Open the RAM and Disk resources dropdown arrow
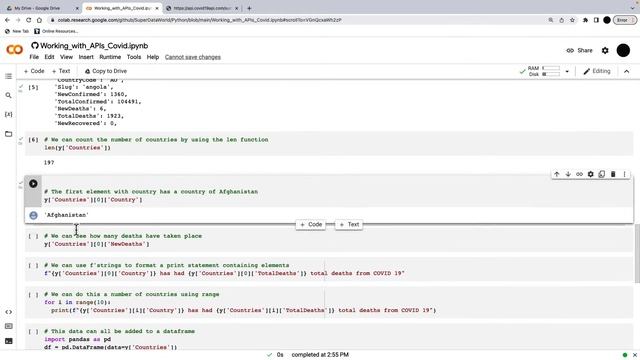640x360 pixels. click(x=567, y=71)
